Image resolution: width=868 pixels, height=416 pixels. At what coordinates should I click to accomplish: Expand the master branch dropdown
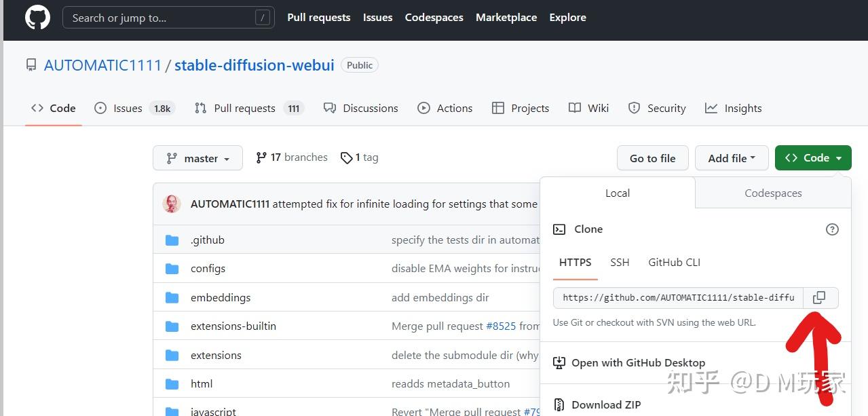point(197,158)
